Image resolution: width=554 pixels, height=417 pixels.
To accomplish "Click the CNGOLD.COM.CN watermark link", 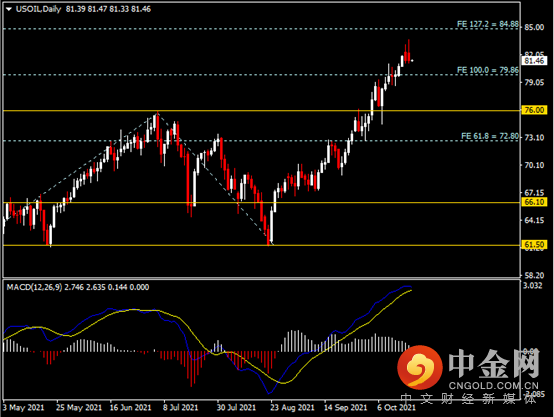I will [494, 386].
